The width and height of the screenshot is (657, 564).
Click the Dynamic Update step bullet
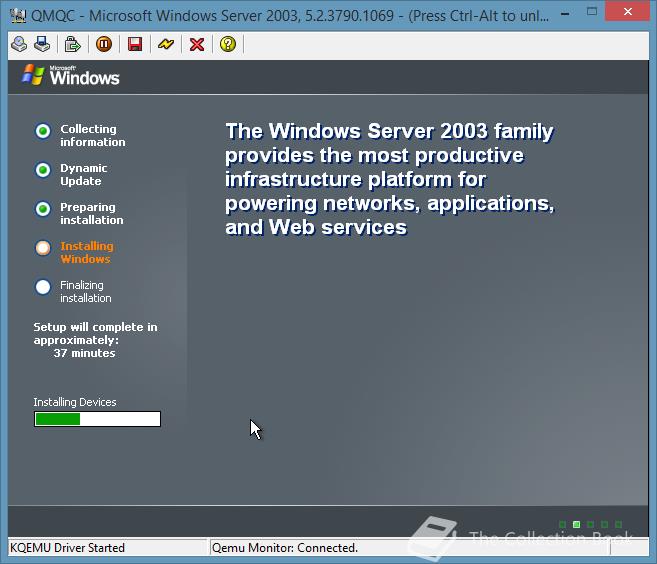tap(43, 170)
